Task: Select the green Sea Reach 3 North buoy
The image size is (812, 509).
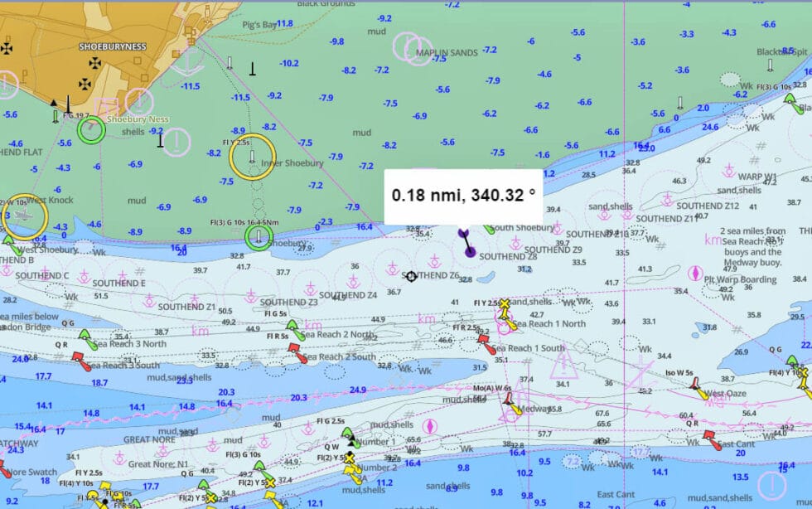Action: [85, 337]
